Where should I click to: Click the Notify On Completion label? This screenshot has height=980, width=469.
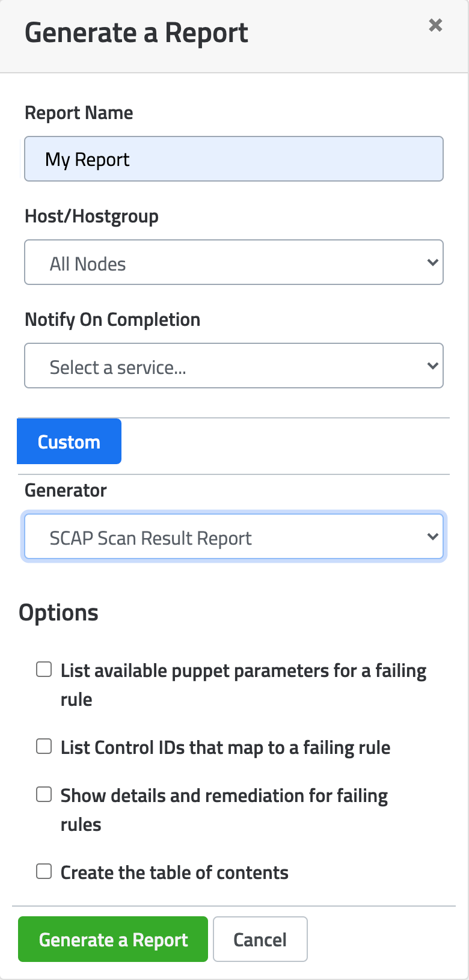(112, 320)
